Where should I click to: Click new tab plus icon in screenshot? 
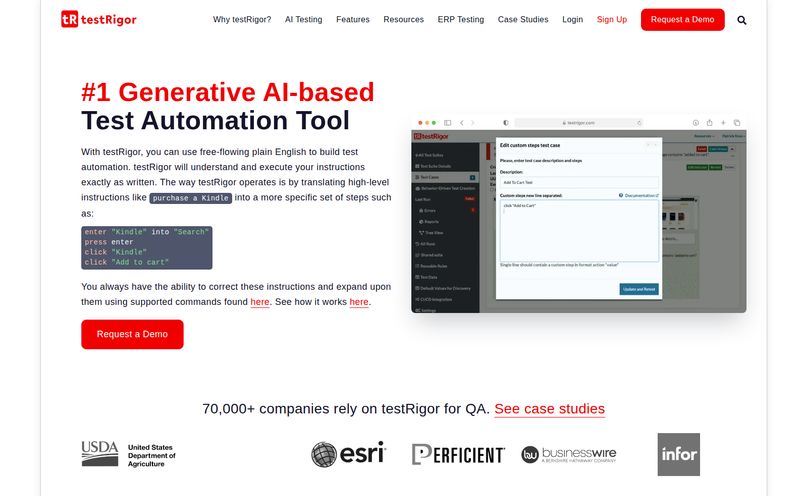coord(723,122)
